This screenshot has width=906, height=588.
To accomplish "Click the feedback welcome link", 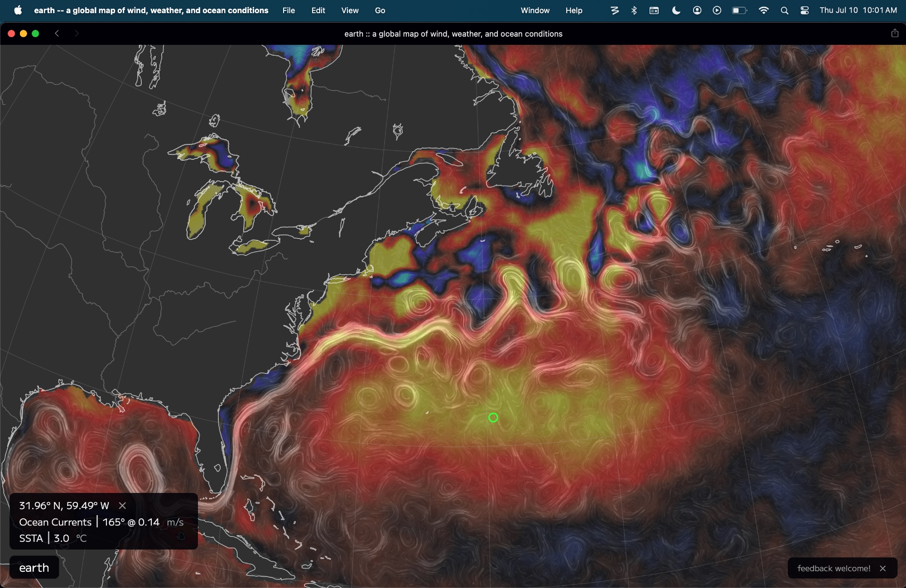I will [834, 569].
